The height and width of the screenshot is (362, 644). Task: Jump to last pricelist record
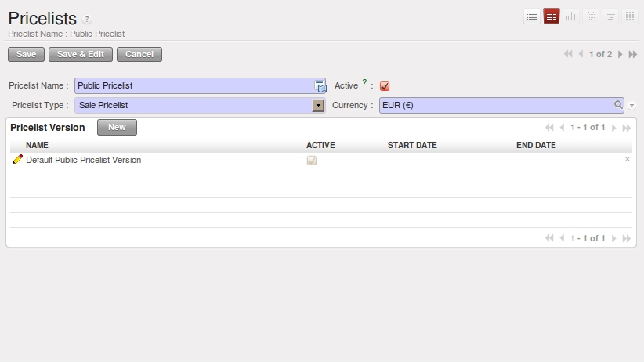[632, 55]
